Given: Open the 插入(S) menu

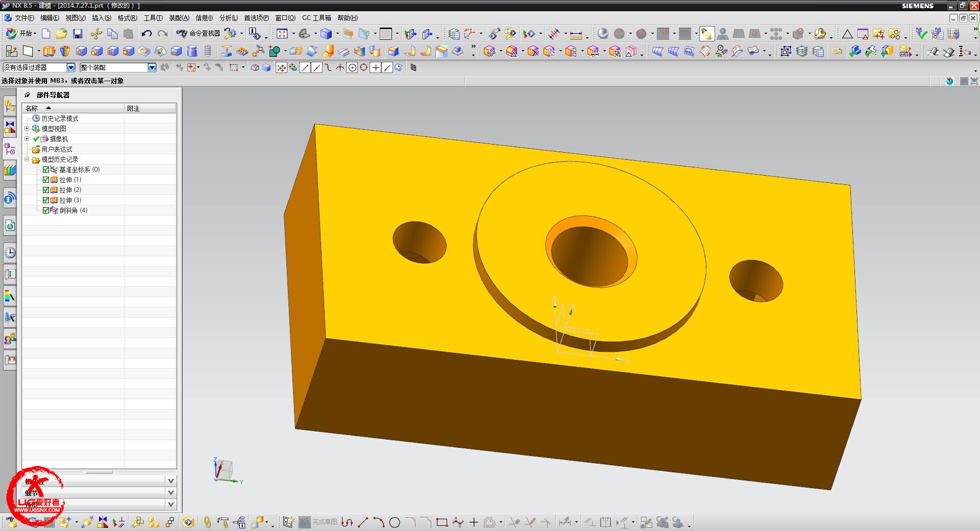Looking at the screenshot, I should [101, 18].
